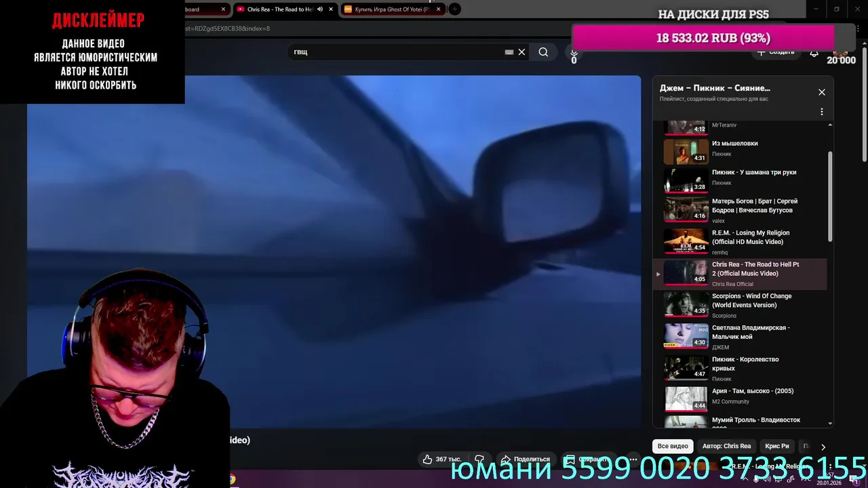868x488 pixels.
Task: Clear the search box with the X icon
Action: click(x=521, y=52)
